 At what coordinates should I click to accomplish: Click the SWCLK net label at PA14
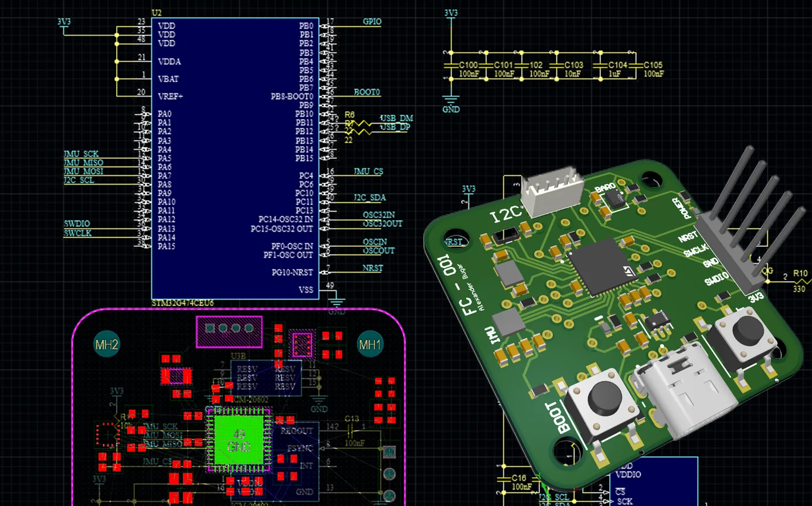click(77, 233)
